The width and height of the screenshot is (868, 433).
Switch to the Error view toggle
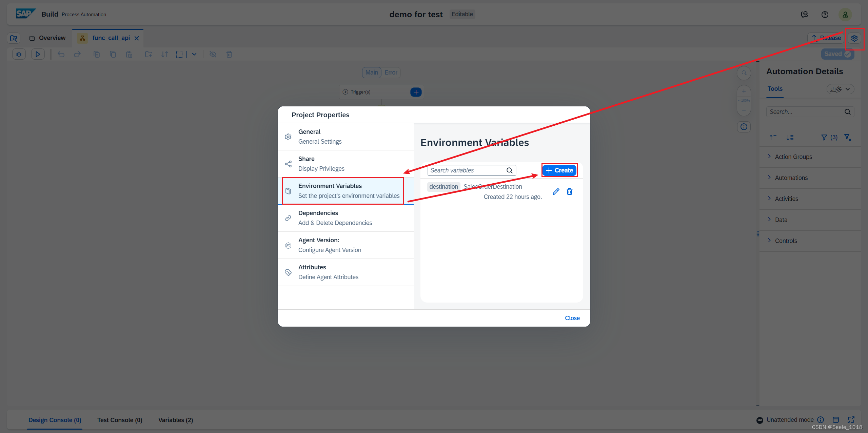point(391,73)
